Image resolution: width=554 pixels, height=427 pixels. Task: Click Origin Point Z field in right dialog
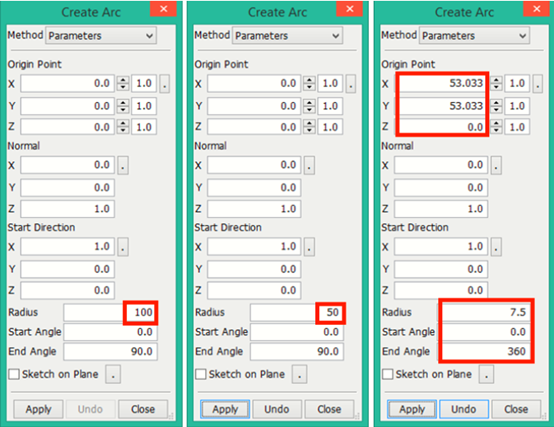pyautogui.click(x=441, y=127)
